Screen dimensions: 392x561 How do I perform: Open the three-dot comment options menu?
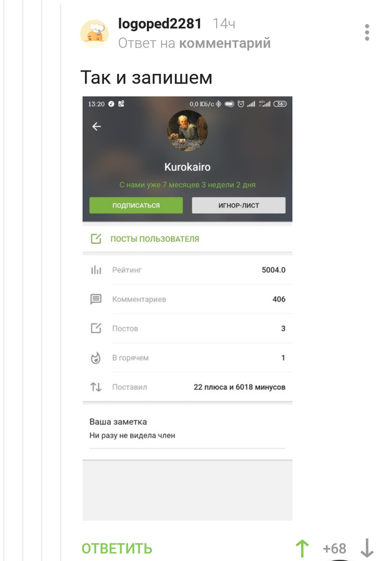tap(367, 32)
